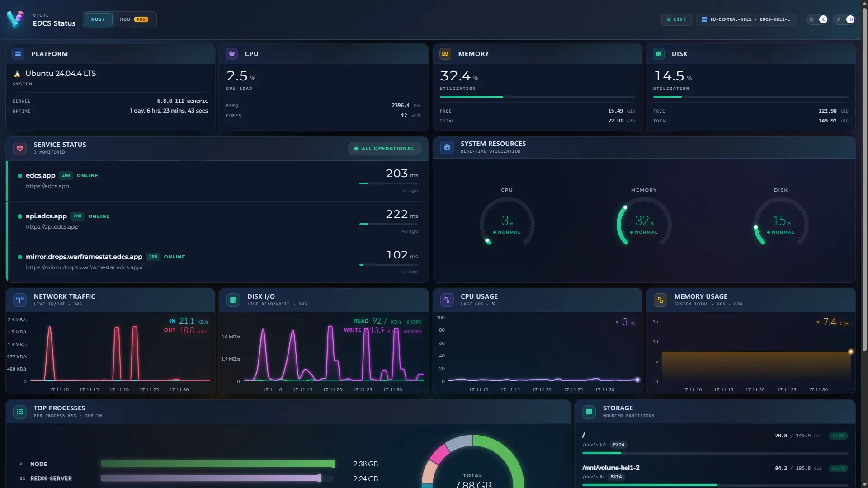
Task: Click the 200 status badge for edcs.app
Action: click(66, 175)
